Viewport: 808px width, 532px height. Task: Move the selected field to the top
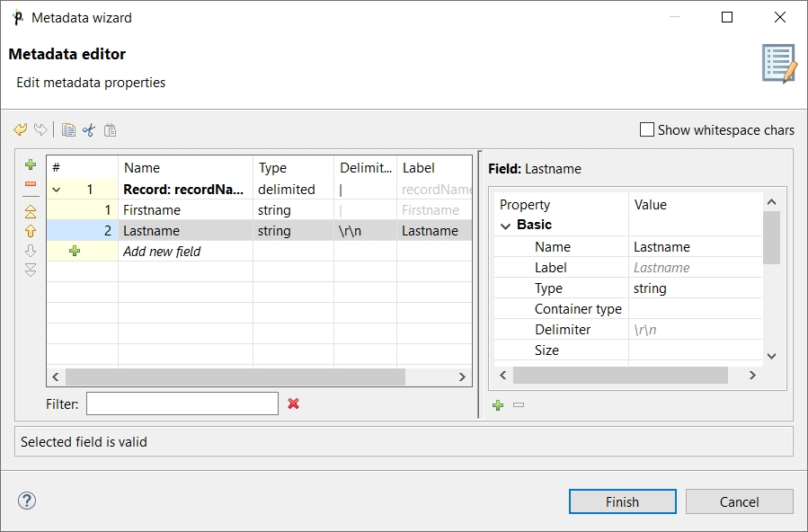(x=31, y=211)
